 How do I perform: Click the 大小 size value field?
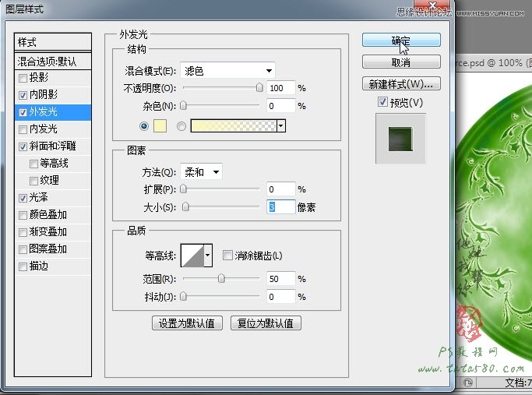coord(280,206)
